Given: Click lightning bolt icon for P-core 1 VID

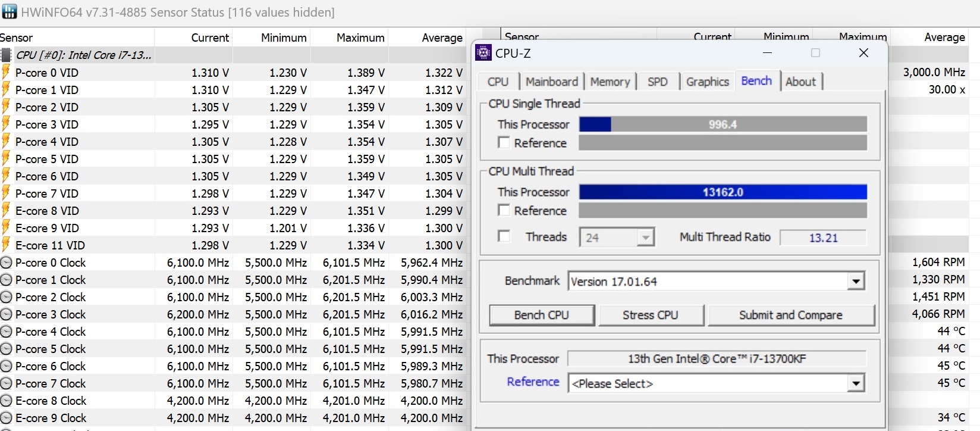Looking at the screenshot, I should (x=6, y=90).
